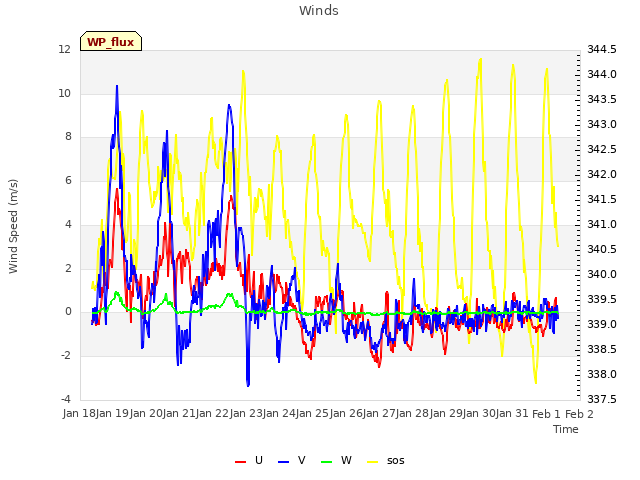The width and height of the screenshot is (640, 480).
Task: Click the Jan 30 x-axis tick label
Action: coord(479,413)
